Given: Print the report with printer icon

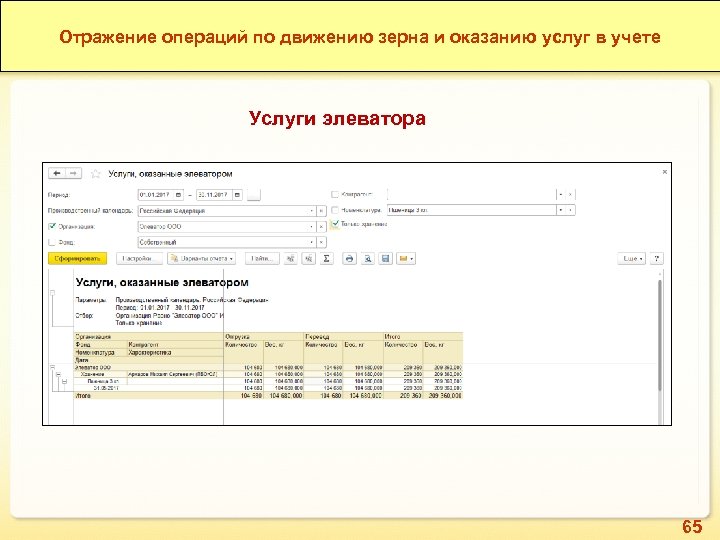Looking at the screenshot, I should pos(349,259).
